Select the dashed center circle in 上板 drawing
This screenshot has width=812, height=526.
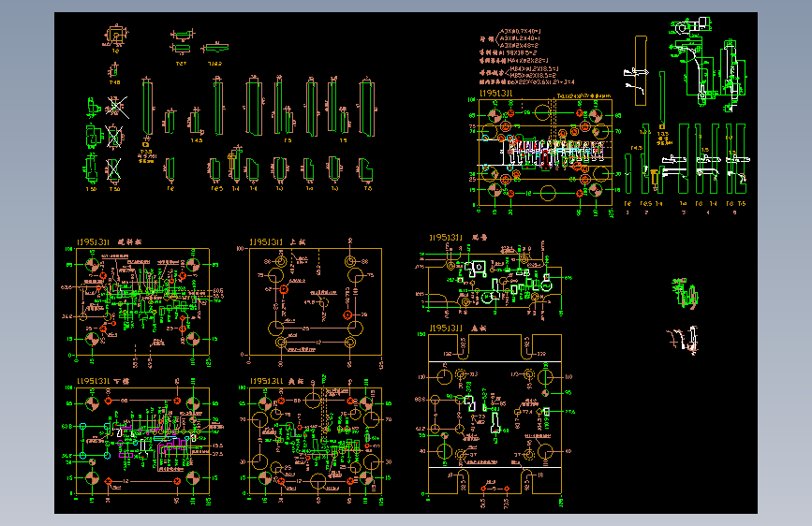coord(324,302)
